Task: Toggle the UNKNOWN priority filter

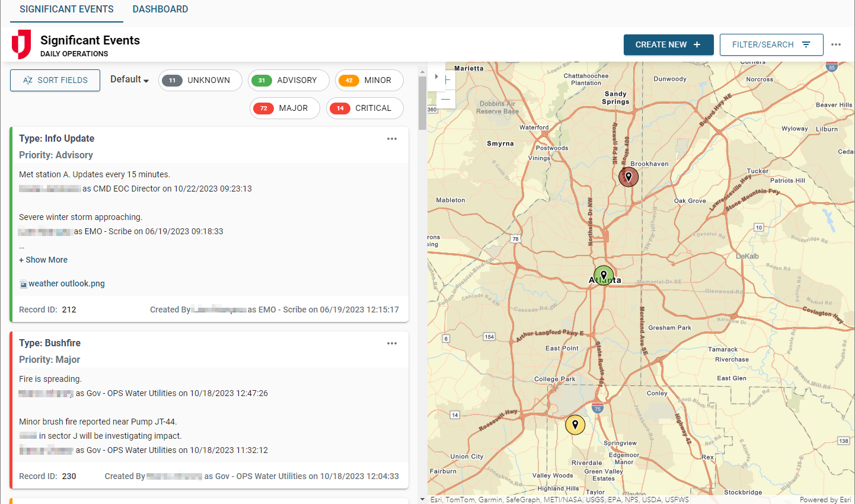Action: tap(200, 80)
